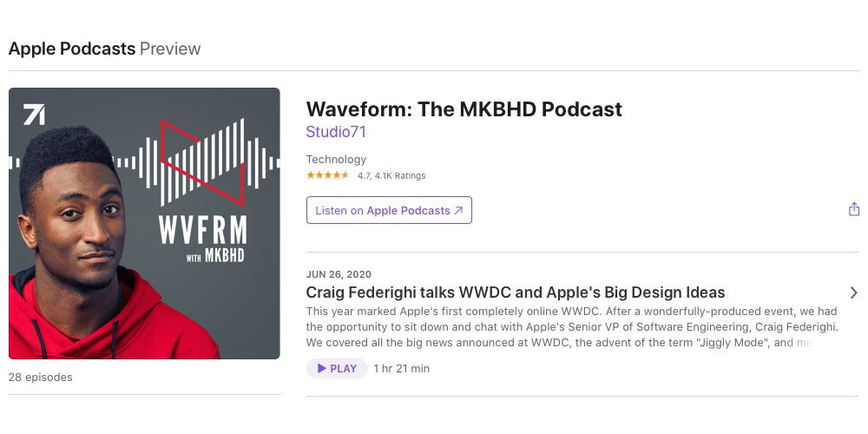Open the Studio71 publisher link

(x=336, y=132)
